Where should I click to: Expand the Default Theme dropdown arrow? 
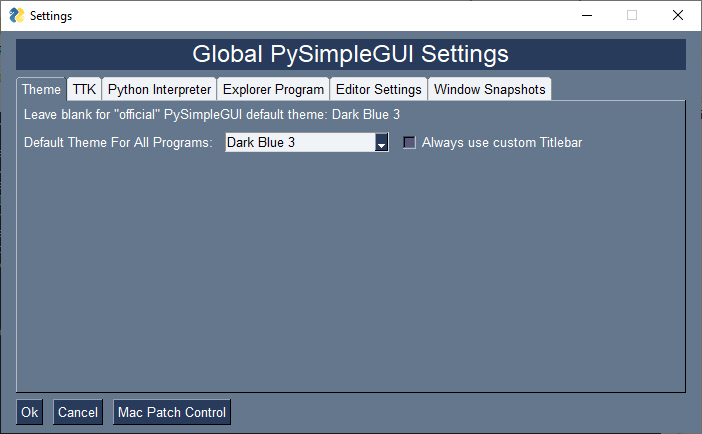coord(381,143)
